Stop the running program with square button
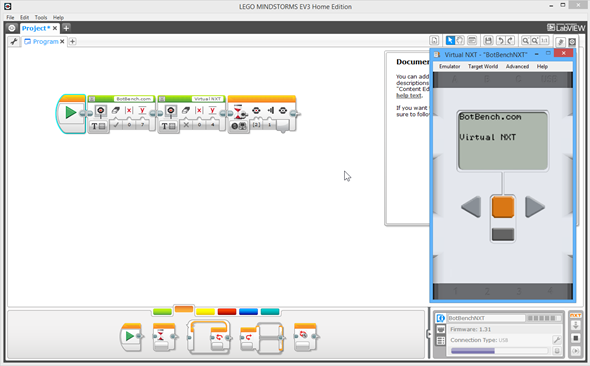Viewport: 590px width, 366px height. tap(576, 338)
